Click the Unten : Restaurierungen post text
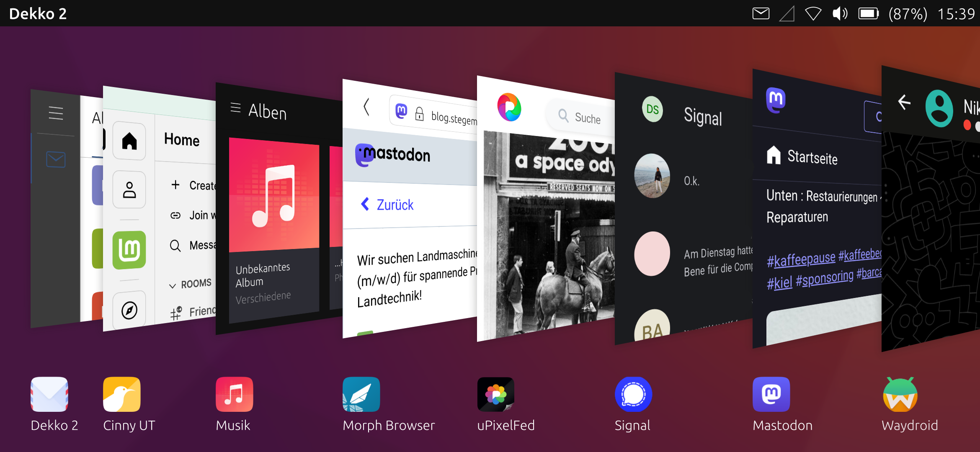The image size is (980, 452). pos(824,206)
